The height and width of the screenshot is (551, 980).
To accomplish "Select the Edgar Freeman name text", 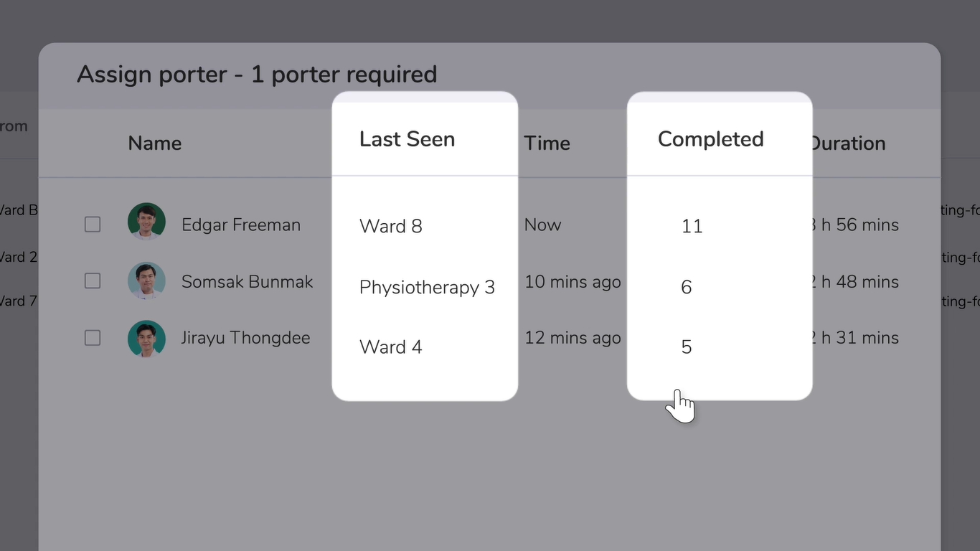I will (241, 225).
